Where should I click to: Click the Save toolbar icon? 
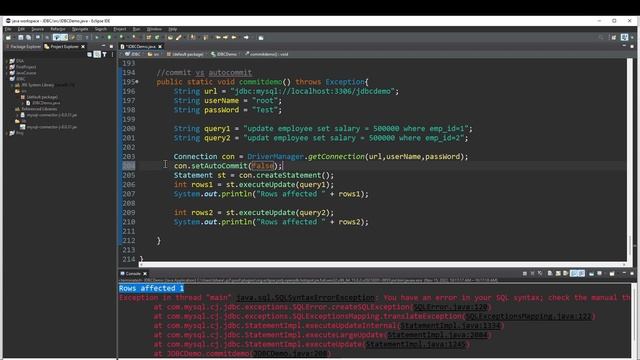pyautogui.click(x=20, y=38)
